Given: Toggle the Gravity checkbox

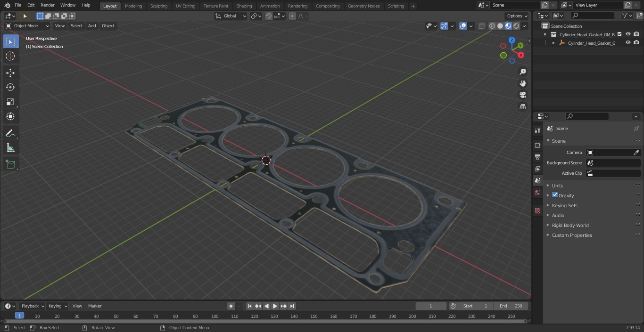Looking at the screenshot, I should click(555, 195).
